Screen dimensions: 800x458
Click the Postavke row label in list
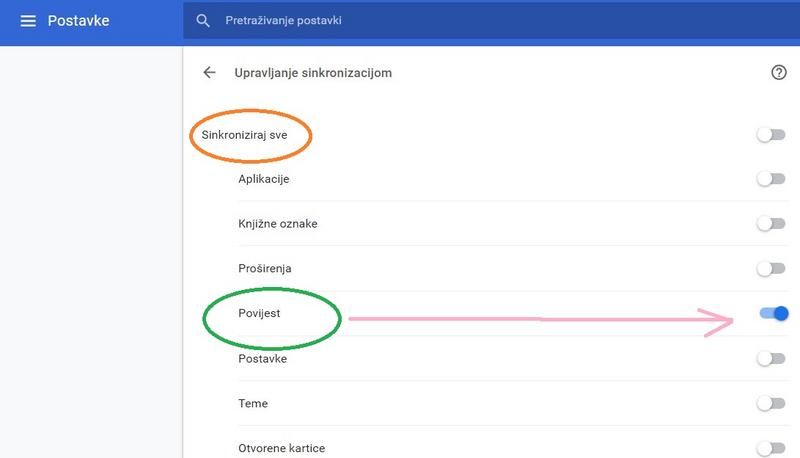coord(263,359)
